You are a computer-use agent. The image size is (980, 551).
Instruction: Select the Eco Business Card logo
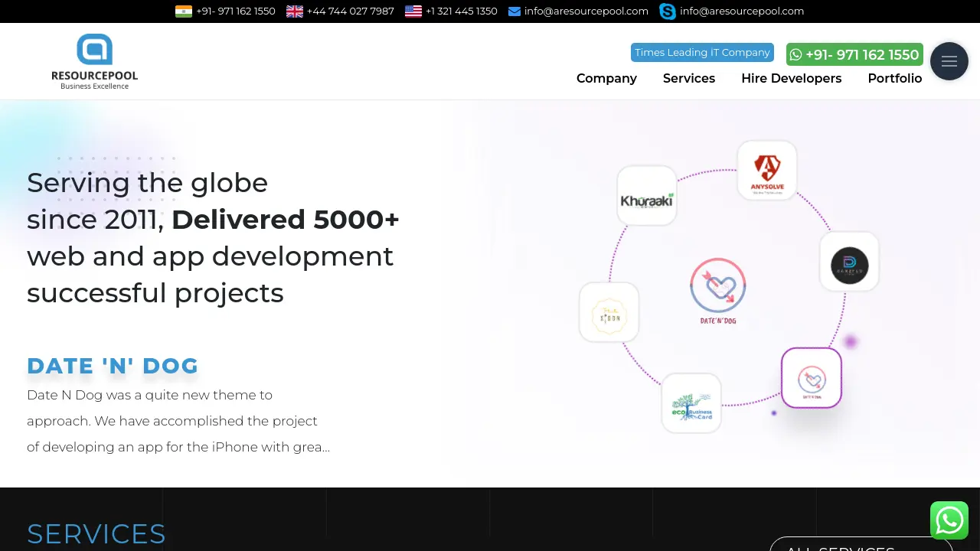691,403
